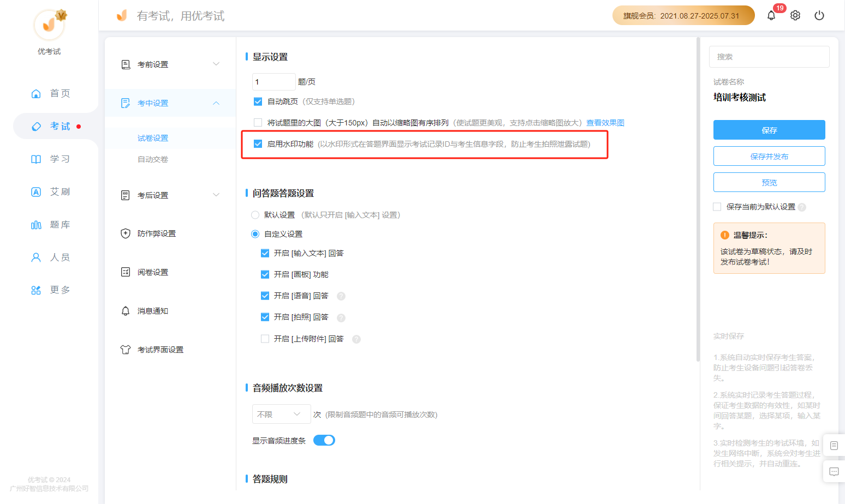Screen dimensions: 845x504
Task: Click the 考前设置 document icon
Action: click(126, 64)
